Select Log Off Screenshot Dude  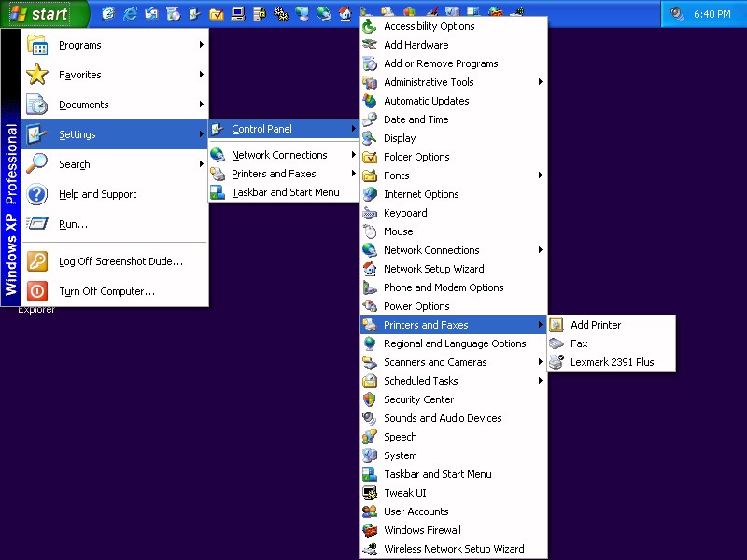pos(120,261)
